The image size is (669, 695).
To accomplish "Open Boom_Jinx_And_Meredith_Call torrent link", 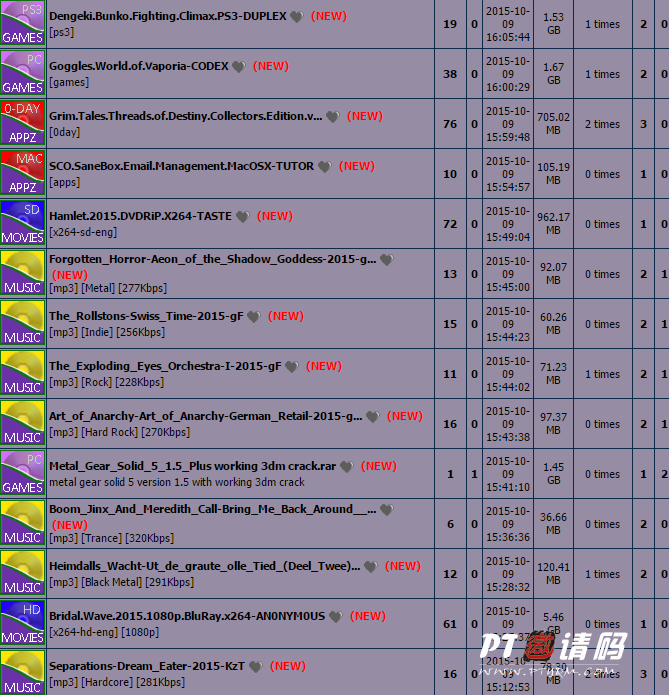I will [x=213, y=510].
